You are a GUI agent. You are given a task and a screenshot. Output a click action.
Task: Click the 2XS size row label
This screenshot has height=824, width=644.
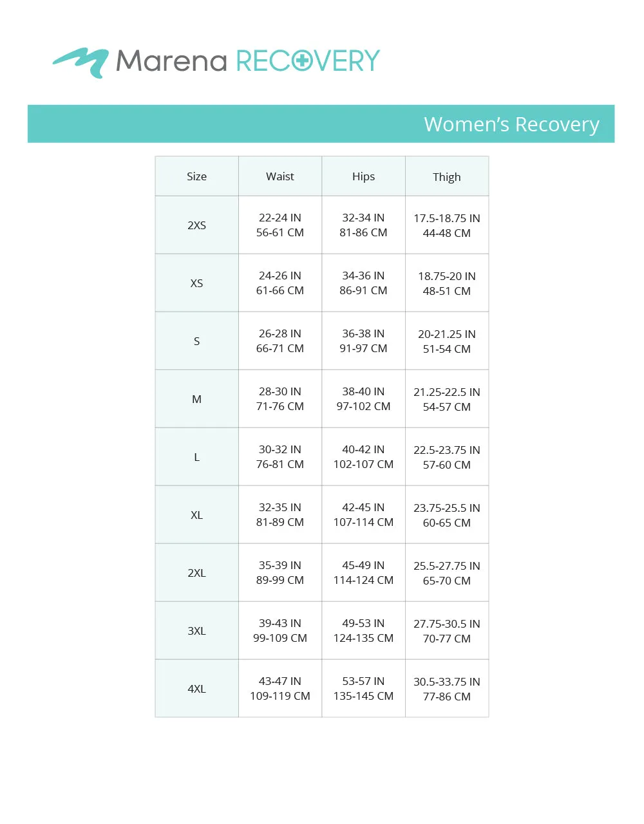click(197, 225)
